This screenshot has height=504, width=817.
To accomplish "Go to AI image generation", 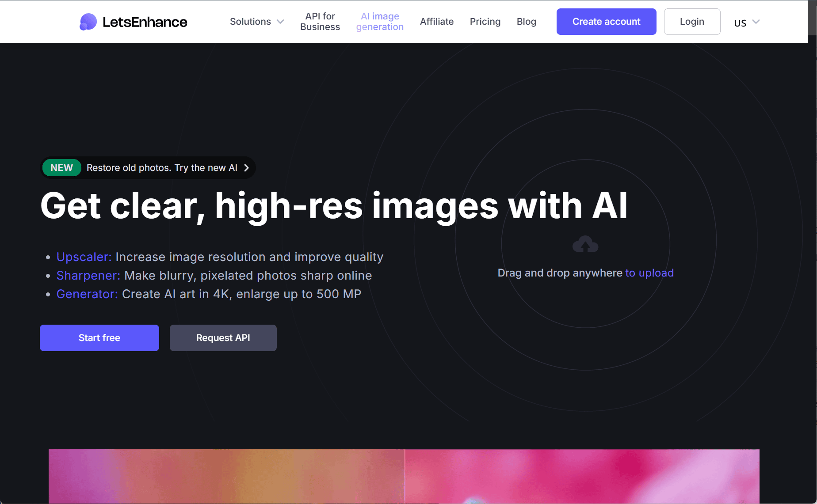I will pos(380,22).
